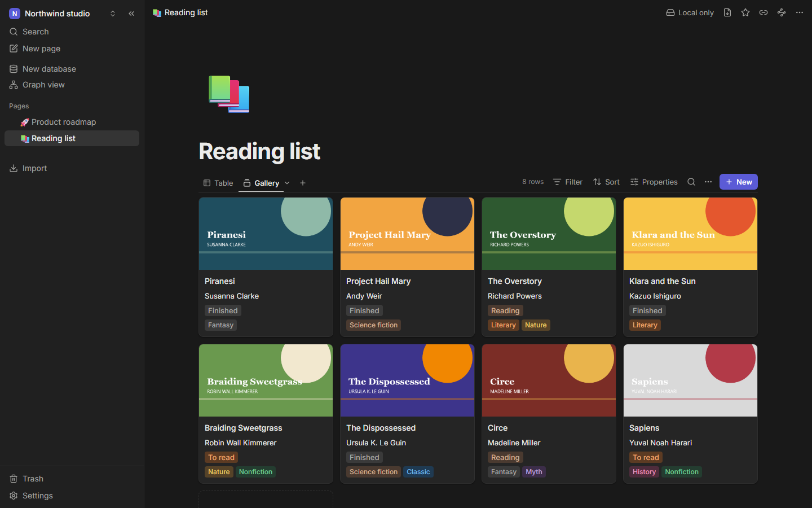Open Search in the left sidebar
Screen dimensions: 812x508
pos(72,32)
